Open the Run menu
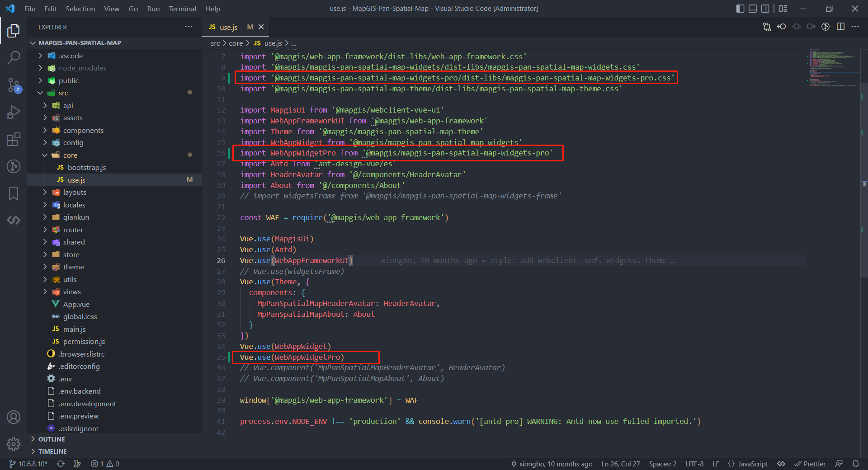The height and width of the screenshot is (470, 868). [153, 9]
